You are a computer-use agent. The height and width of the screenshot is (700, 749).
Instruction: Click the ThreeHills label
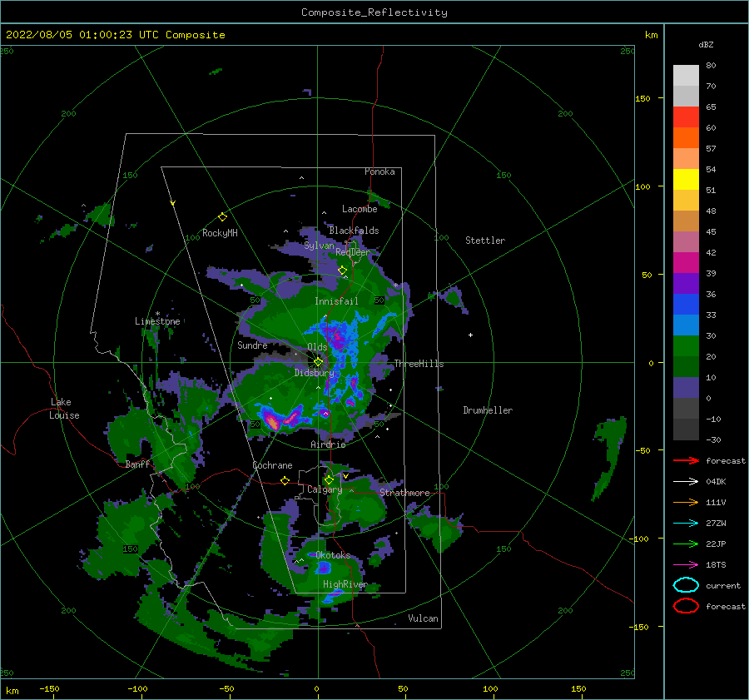click(x=419, y=364)
